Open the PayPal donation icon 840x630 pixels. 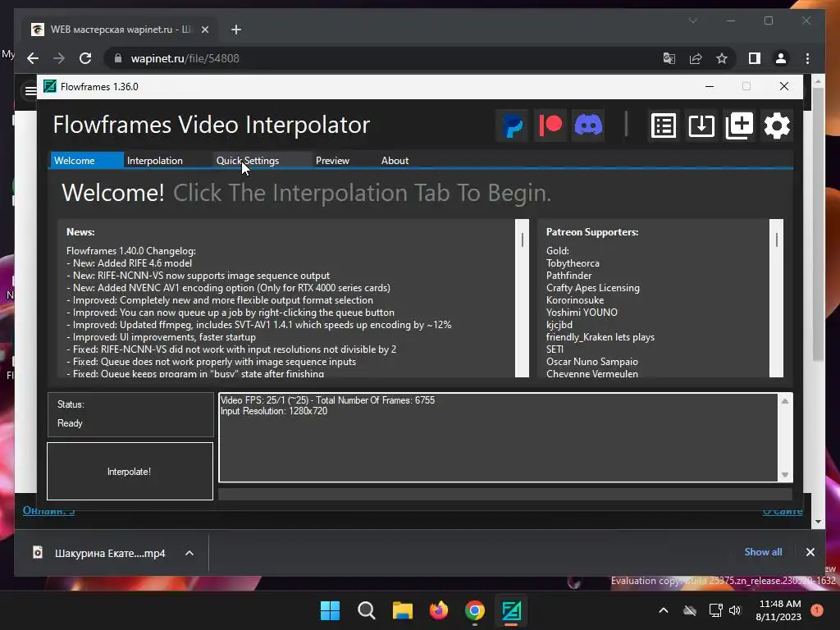[512, 126]
